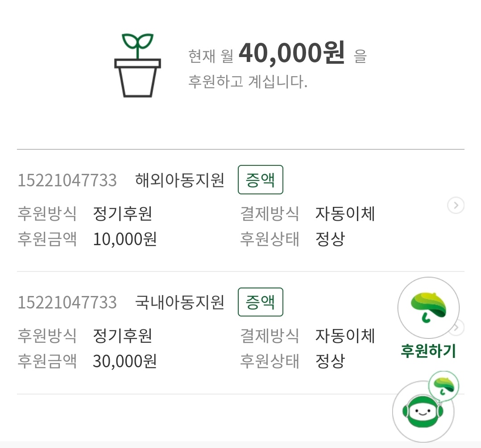The width and height of the screenshot is (481, 448).
Task: Open the chatbot robot assistant
Action: (422, 412)
